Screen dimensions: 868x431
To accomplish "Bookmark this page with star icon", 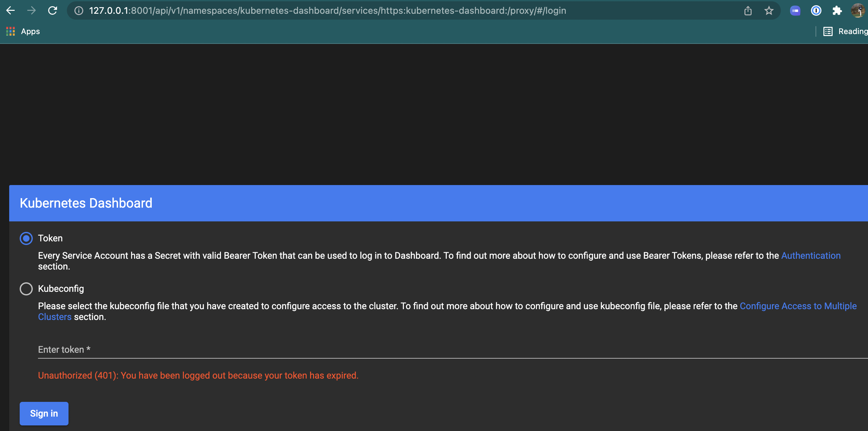I will (x=769, y=11).
